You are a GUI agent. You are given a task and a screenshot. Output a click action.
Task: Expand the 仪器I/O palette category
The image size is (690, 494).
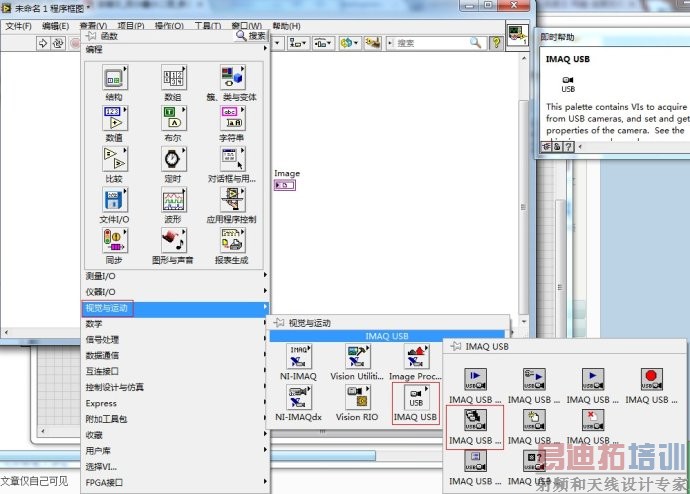176,292
